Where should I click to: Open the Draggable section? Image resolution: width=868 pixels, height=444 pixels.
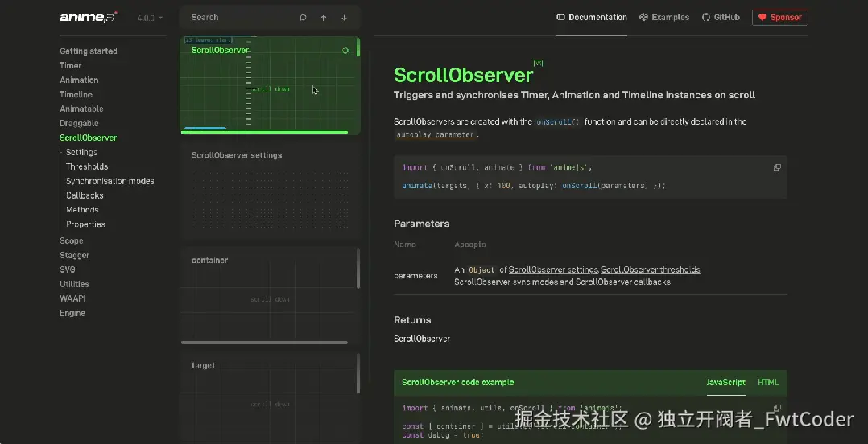click(79, 123)
